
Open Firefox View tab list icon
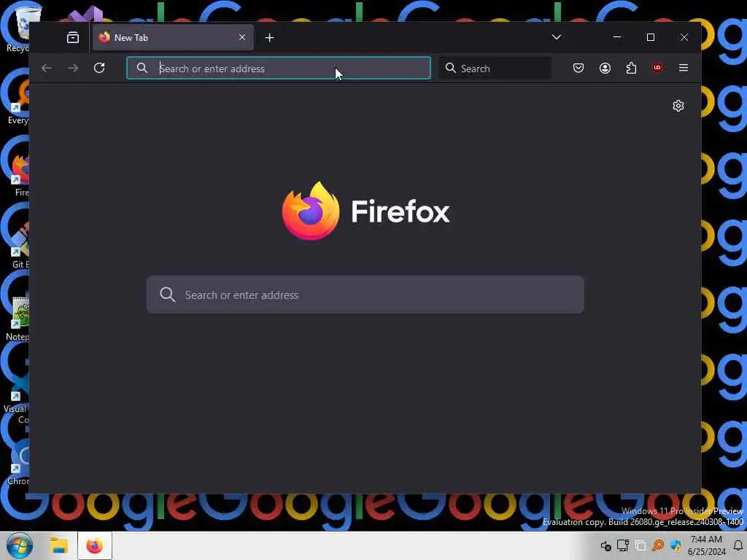tap(73, 38)
